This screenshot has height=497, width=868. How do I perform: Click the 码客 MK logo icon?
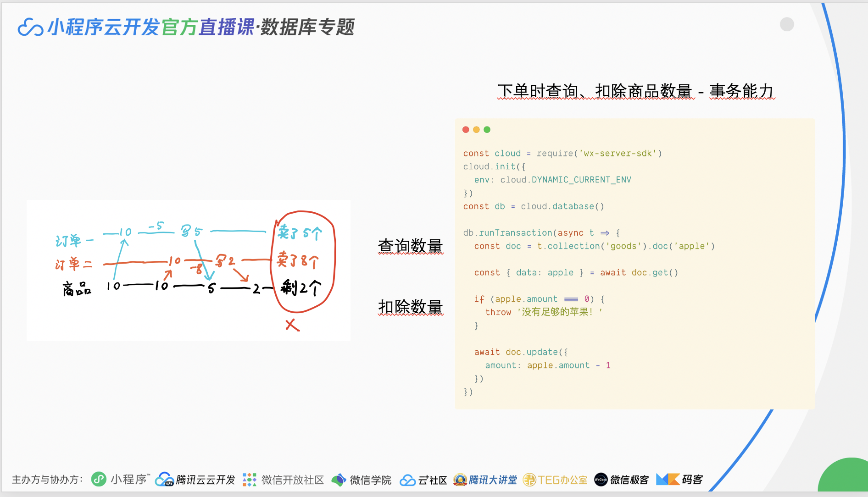coord(668,480)
